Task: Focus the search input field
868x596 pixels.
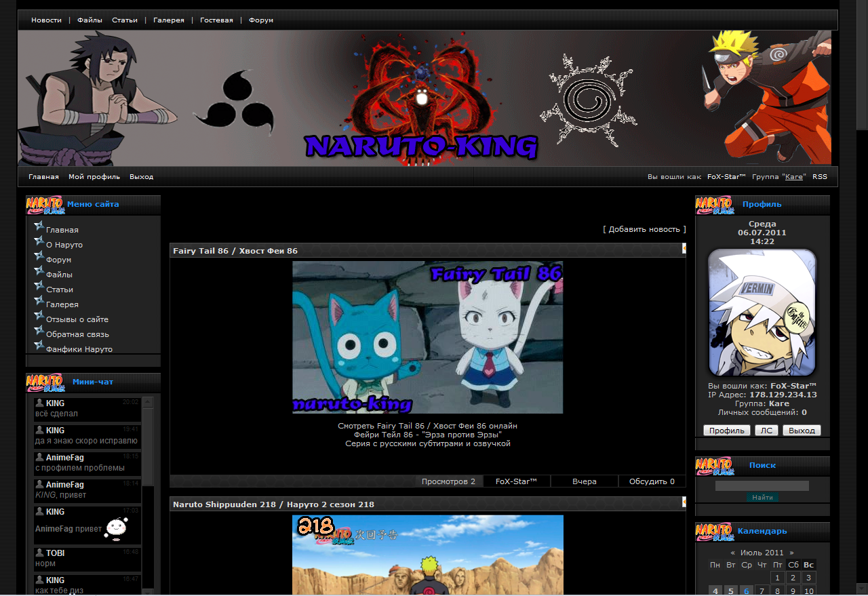Action: point(762,486)
